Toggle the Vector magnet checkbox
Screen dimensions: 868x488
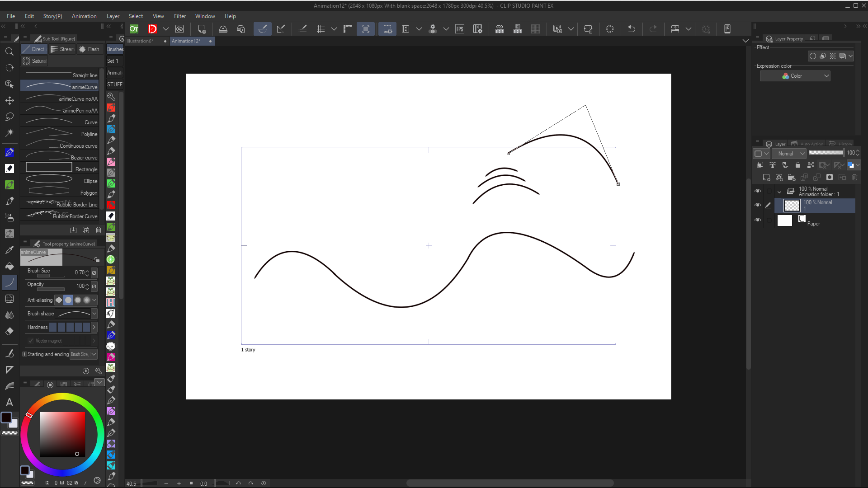tap(31, 341)
